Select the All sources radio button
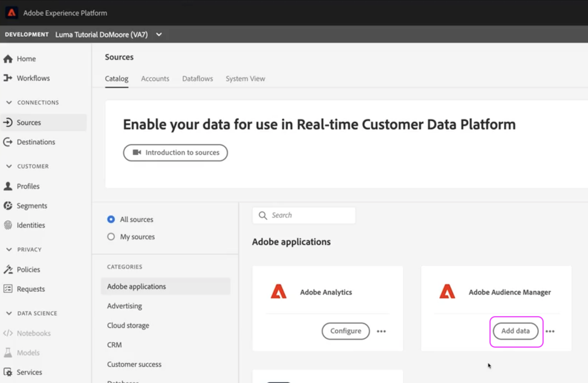588x383 pixels. point(111,219)
